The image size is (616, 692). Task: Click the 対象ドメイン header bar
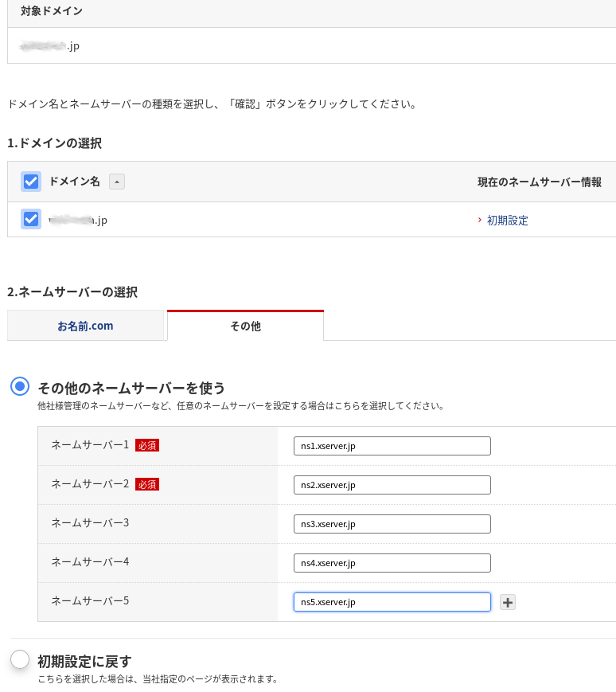[x=51, y=13]
